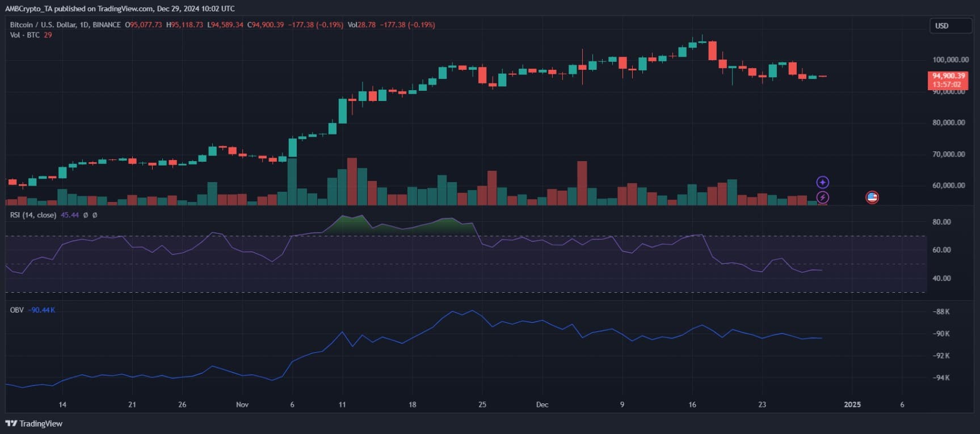Click the date axis label 11
This screenshot has height=434, width=980.
click(342, 404)
